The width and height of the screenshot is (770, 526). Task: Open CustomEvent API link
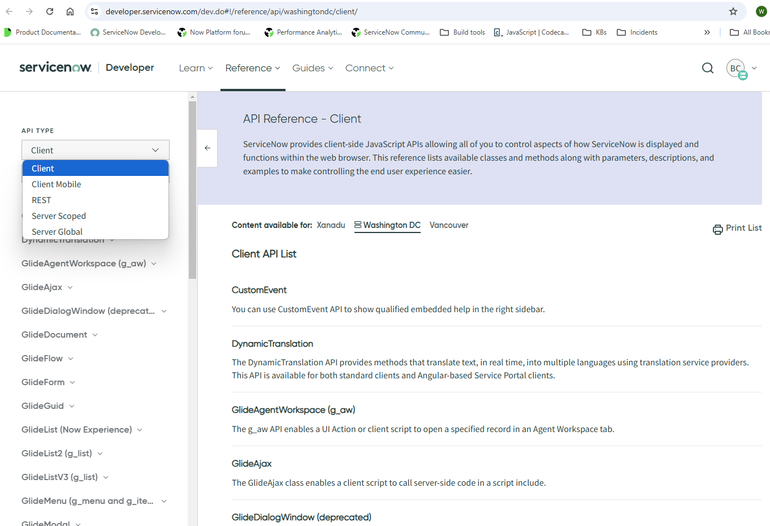(259, 290)
